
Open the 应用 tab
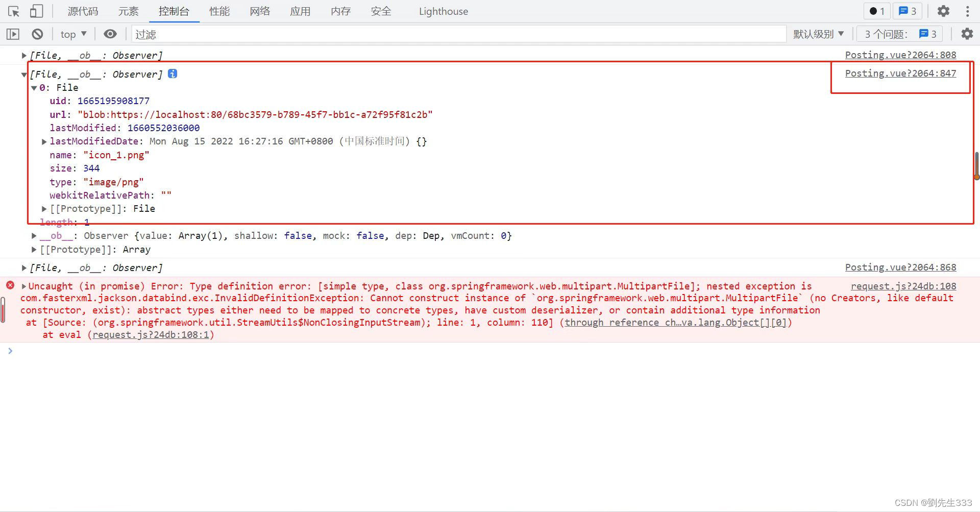click(x=300, y=11)
